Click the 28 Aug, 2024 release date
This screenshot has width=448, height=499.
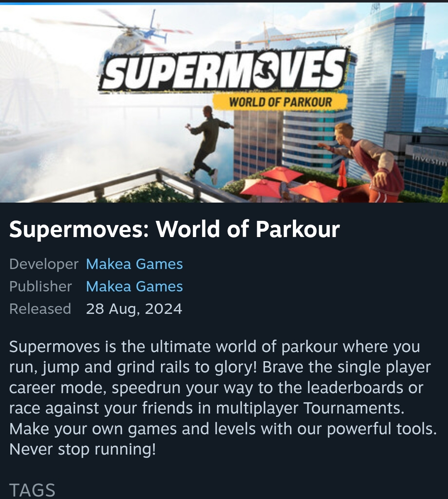(x=134, y=309)
